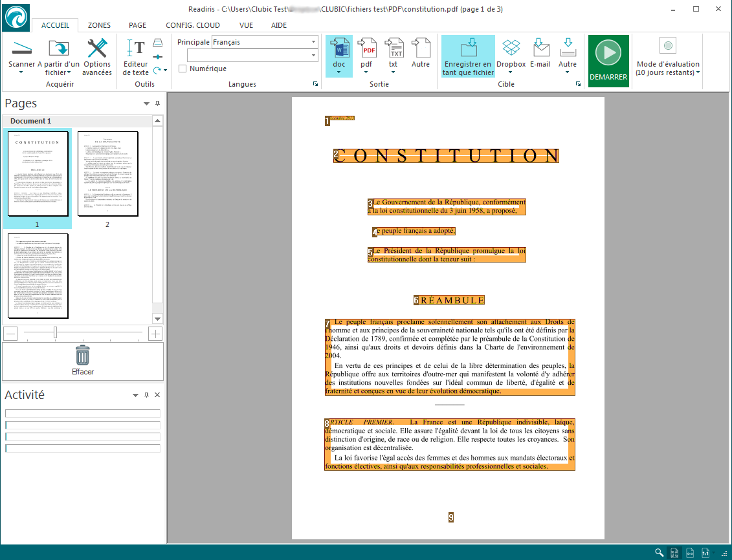This screenshot has height=560, width=732.
Task: Enable the Numérique checkbox
Action: (x=183, y=69)
